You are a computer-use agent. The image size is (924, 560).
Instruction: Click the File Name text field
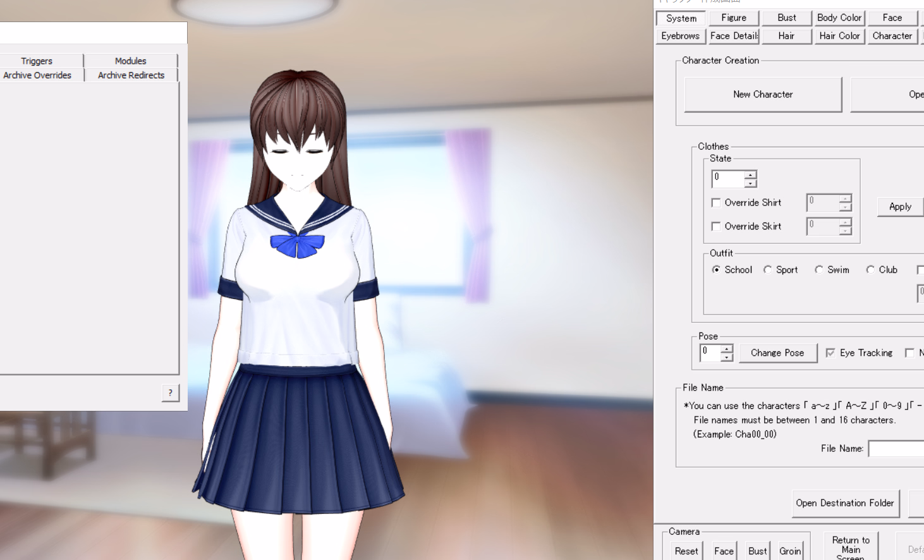tap(896, 449)
